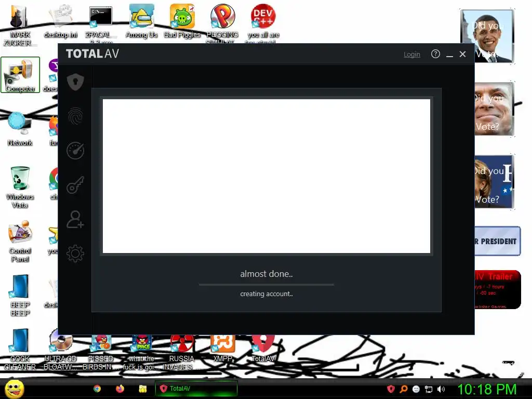Click the Login link in TotalAV header
532x399 pixels.
click(x=411, y=54)
